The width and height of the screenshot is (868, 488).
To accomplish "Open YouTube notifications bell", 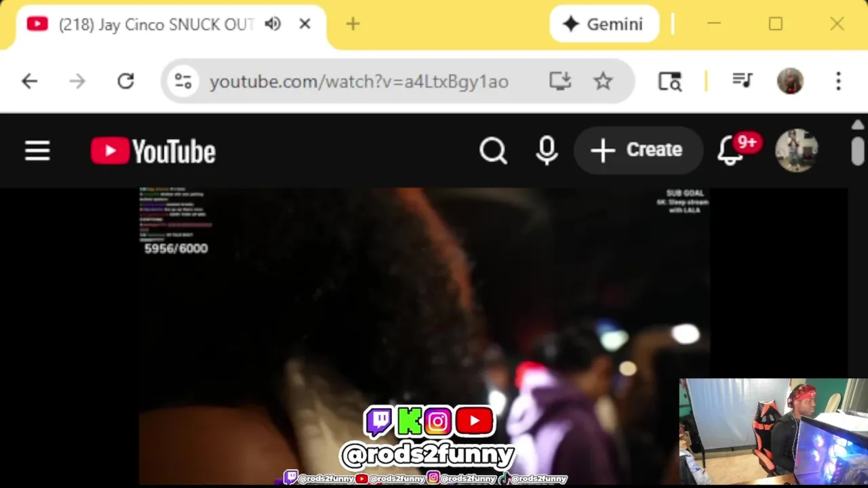I will click(730, 150).
